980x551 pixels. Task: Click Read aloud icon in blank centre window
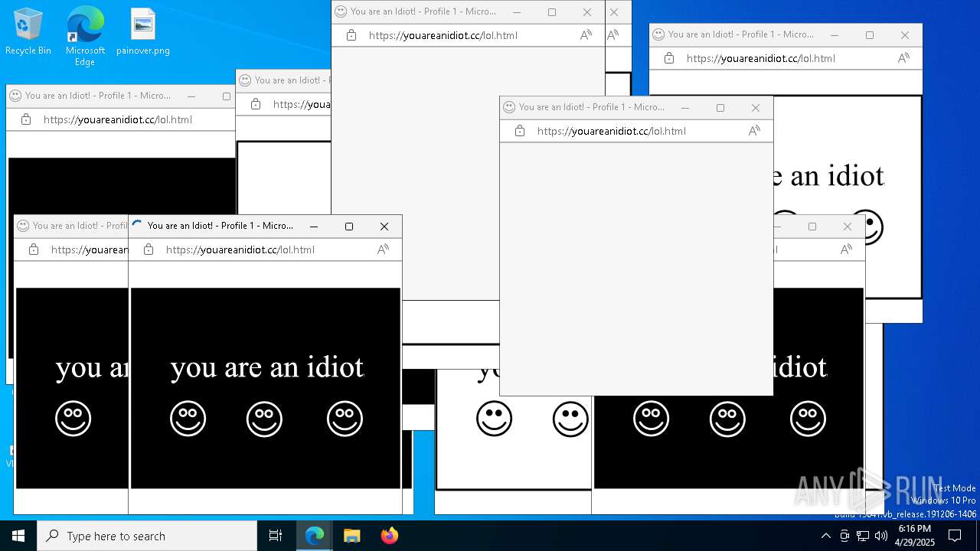click(x=754, y=131)
